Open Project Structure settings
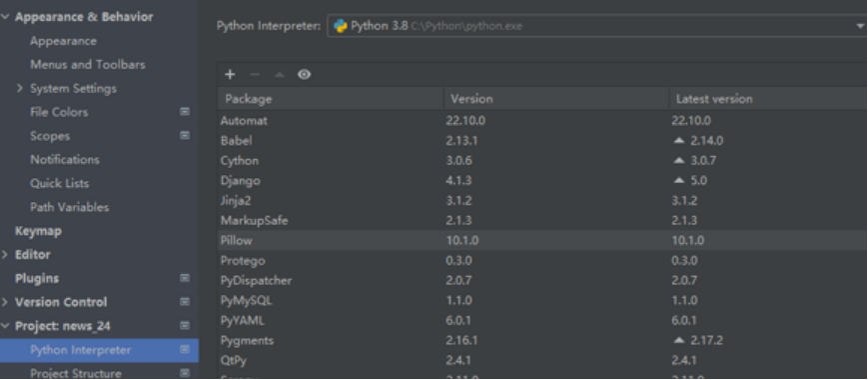 (75, 373)
